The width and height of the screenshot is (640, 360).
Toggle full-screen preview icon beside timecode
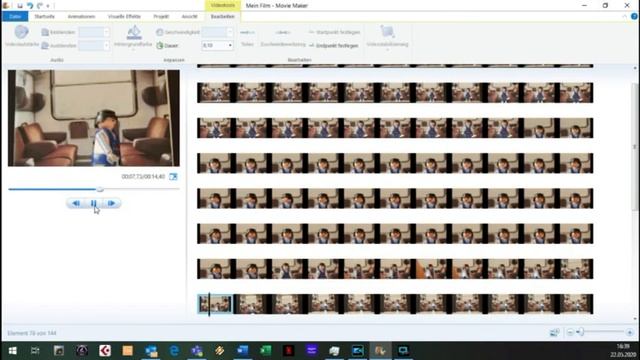point(173,177)
